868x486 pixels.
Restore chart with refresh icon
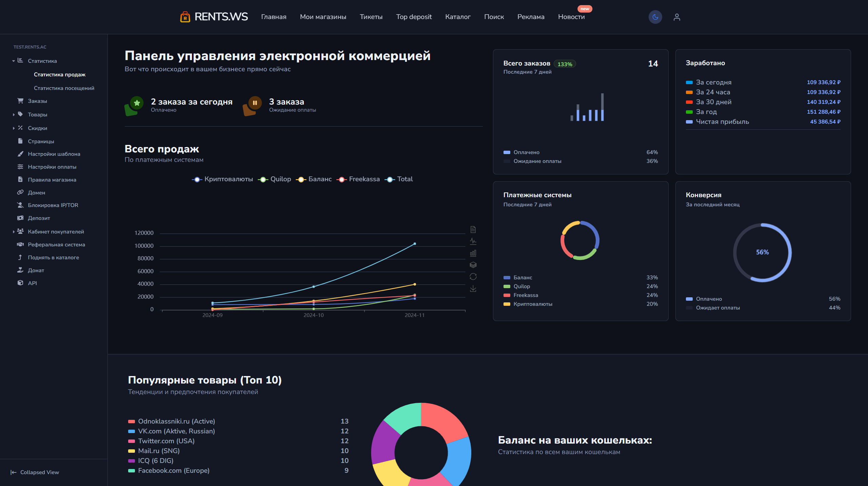pos(473,277)
